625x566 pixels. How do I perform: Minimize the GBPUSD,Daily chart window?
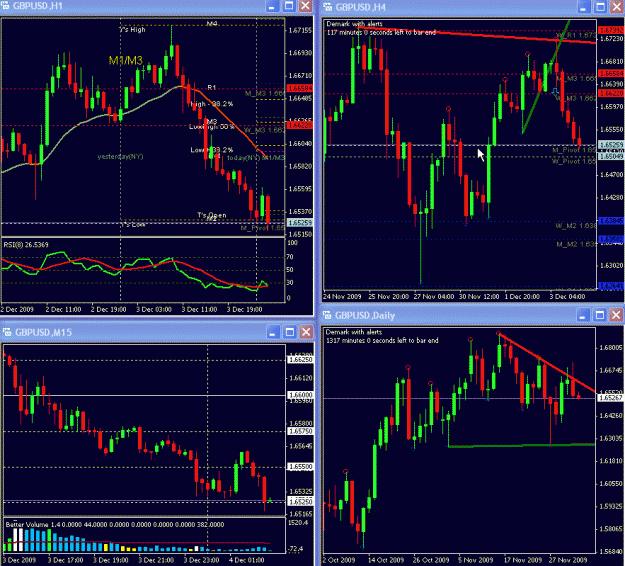pos(583,315)
